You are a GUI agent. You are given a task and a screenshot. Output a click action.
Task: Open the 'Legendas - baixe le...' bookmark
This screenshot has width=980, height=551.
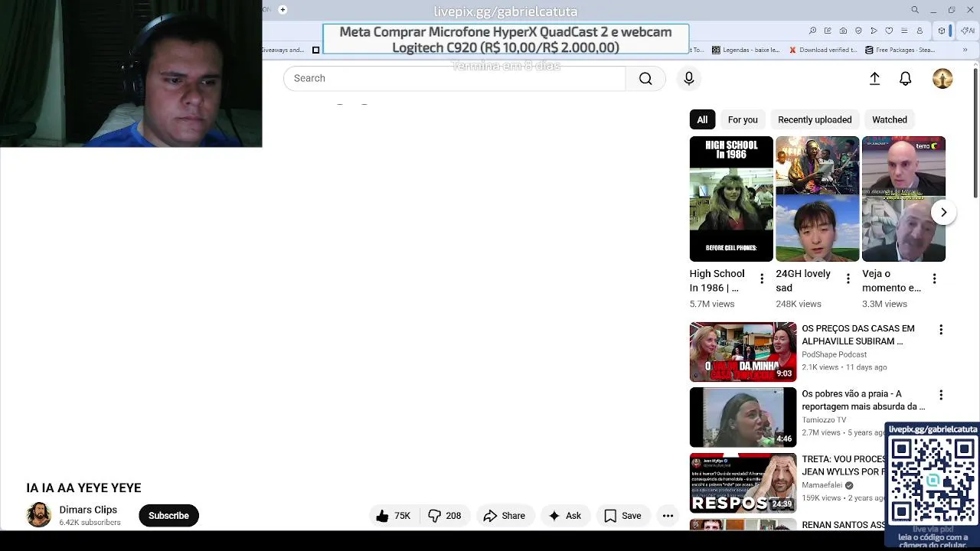[746, 50]
